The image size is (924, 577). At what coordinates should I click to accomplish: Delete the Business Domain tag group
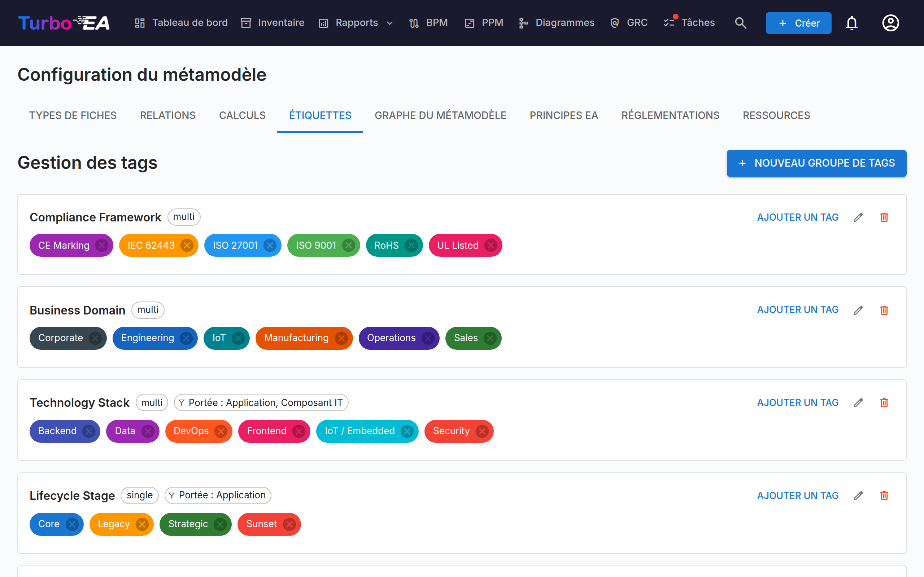(x=884, y=310)
